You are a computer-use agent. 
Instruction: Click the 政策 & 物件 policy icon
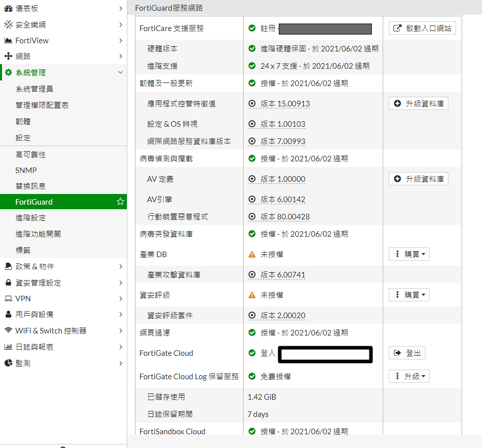[x=8, y=266]
